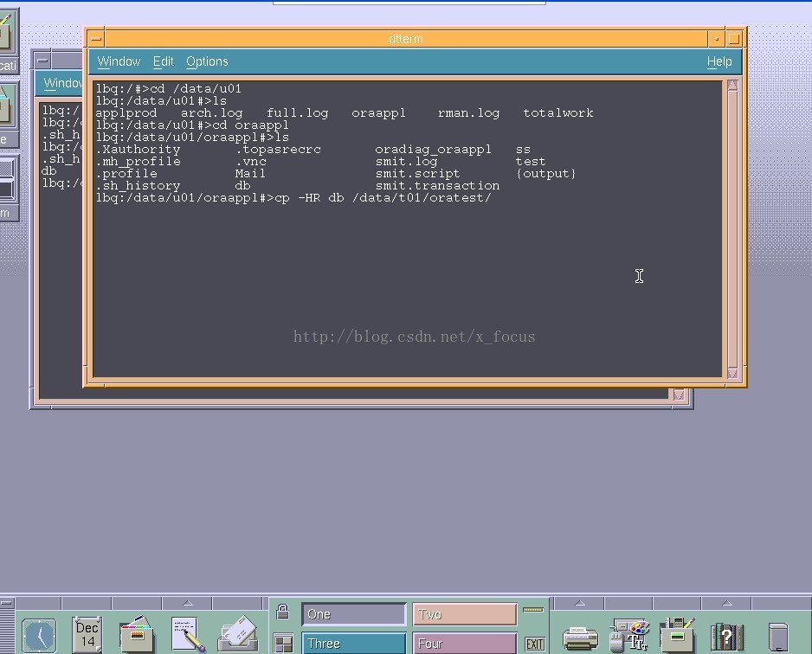Click 'smit.script' file name
This screenshot has height=654, width=812.
(x=417, y=174)
